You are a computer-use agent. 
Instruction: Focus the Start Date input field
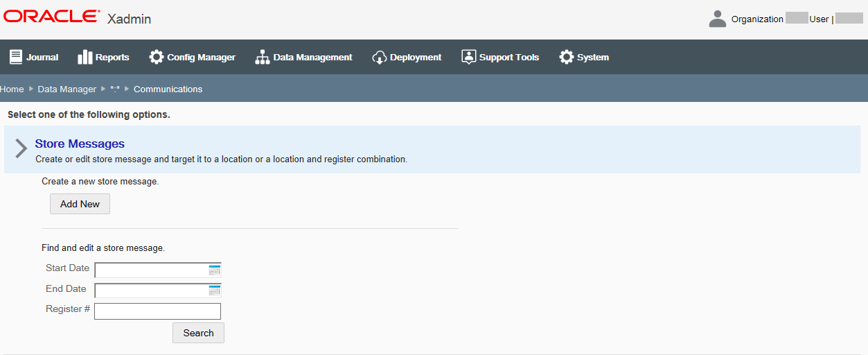(157, 270)
